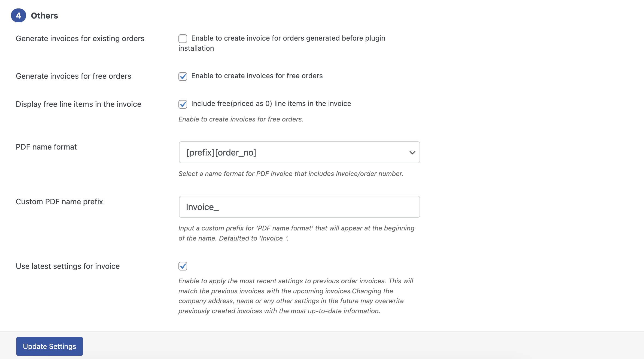Screen dimensions: 644x359
Task: Check "Enable to create invoices for free orders"
Action: tap(183, 77)
